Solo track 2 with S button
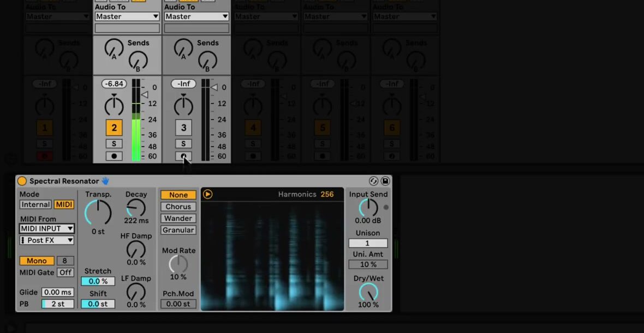Screen dimensions: 644x333 click(x=114, y=144)
